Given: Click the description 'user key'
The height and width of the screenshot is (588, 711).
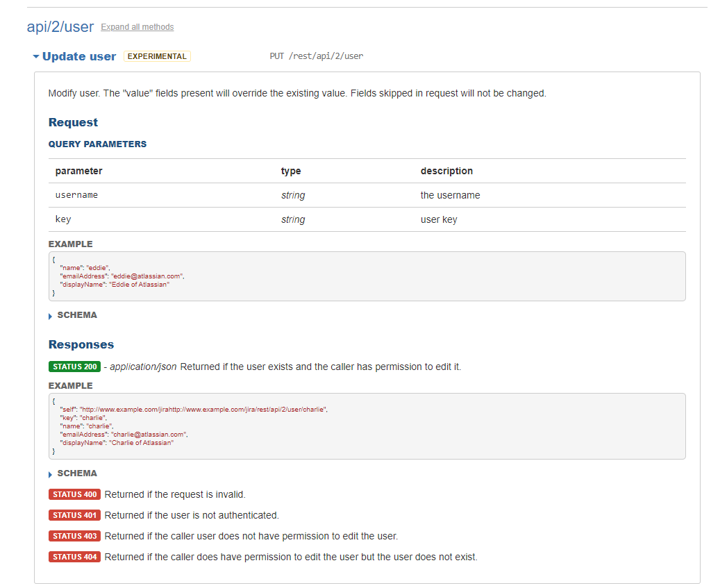Looking at the screenshot, I should tap(439, 219).
